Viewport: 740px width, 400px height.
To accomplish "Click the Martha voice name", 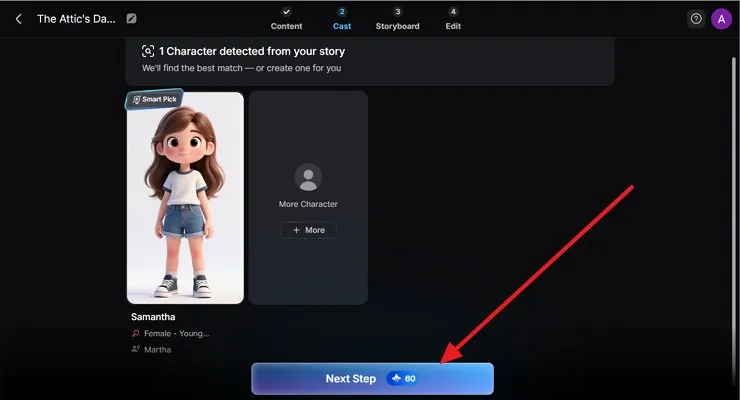I will pyautogui.click(x=158, y=350).
